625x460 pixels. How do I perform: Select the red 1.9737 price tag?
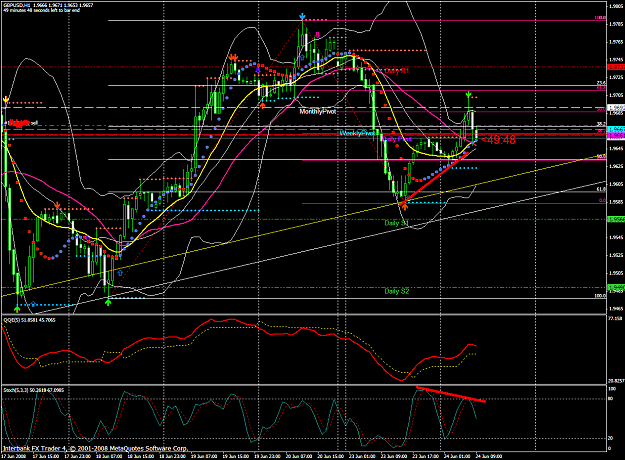coord(616,67)
